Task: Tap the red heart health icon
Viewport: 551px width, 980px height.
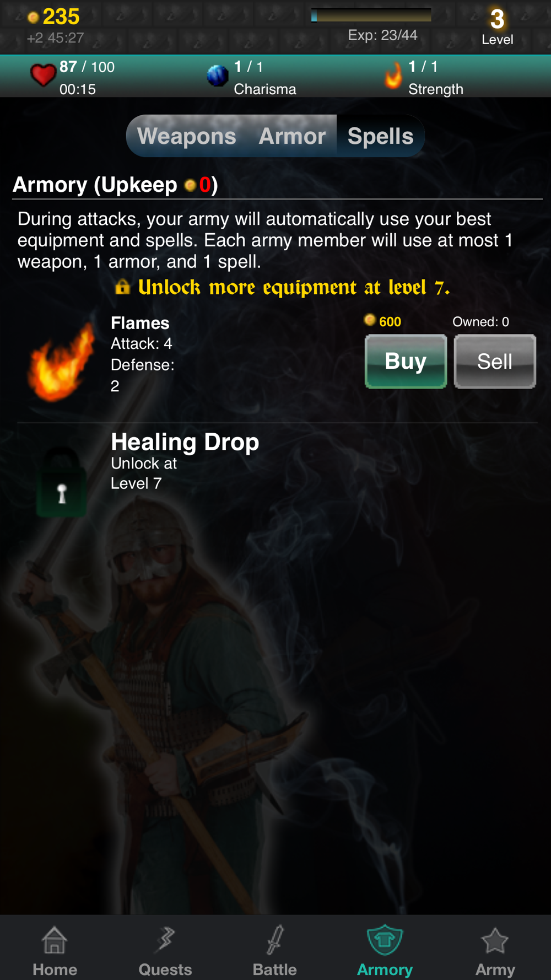Action: [43, 76]
